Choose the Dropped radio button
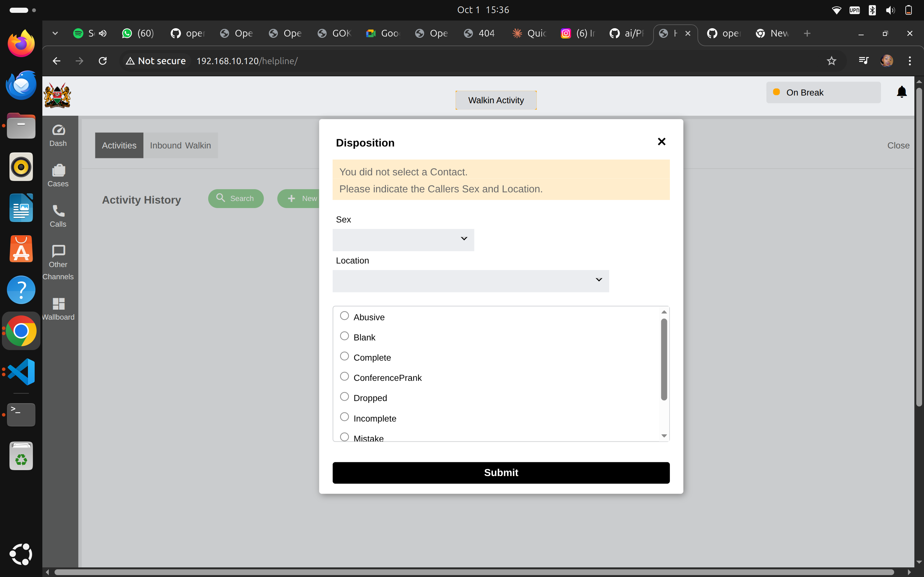The width and height of the screenshot is (924, 577). click(x=344, y=397)
